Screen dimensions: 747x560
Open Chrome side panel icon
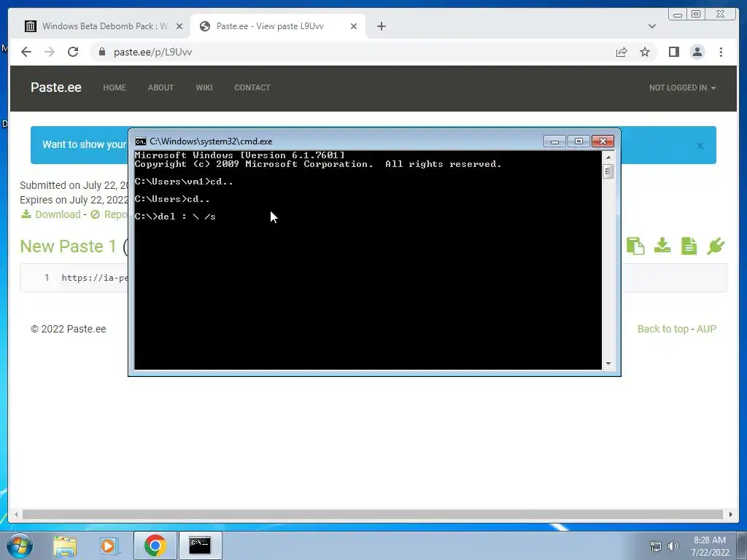point(673,52)
